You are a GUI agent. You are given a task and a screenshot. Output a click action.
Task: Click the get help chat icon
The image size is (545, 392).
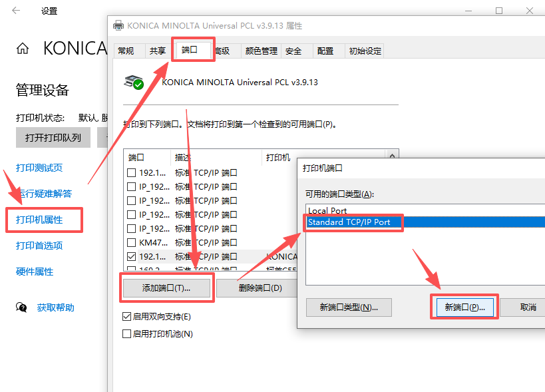point(21,307)
